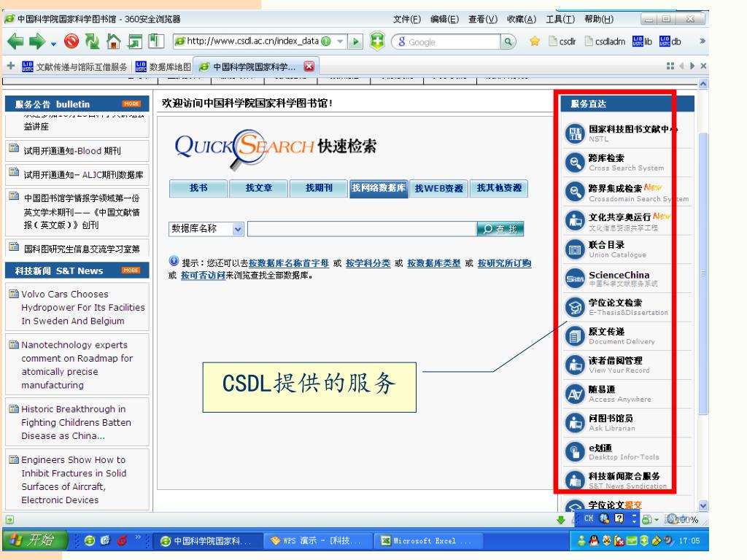Open the 收藏(A) menu
Image resolution: width=747 pixels, height=560 pixels.
[521, 19]
